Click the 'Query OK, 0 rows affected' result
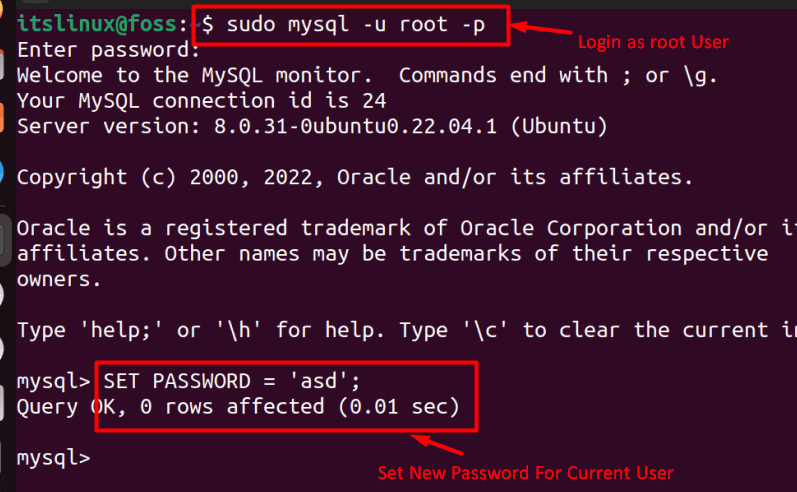797x492 pixels. (x=238, y=407)
